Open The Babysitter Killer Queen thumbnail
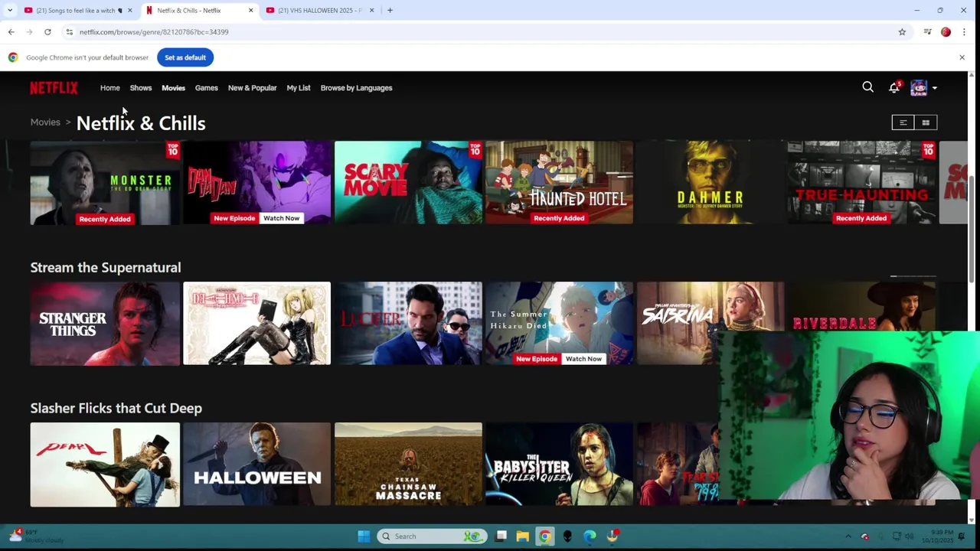The image size is (980, 551). pos(559,465)
